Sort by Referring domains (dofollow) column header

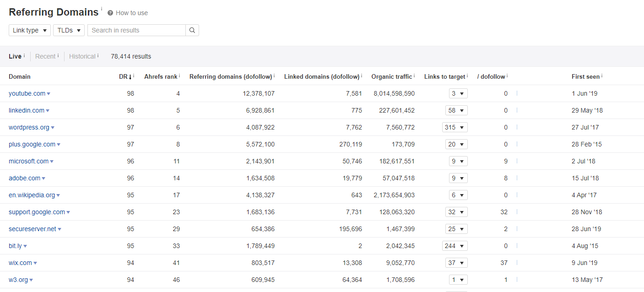(x=231, y=76)
